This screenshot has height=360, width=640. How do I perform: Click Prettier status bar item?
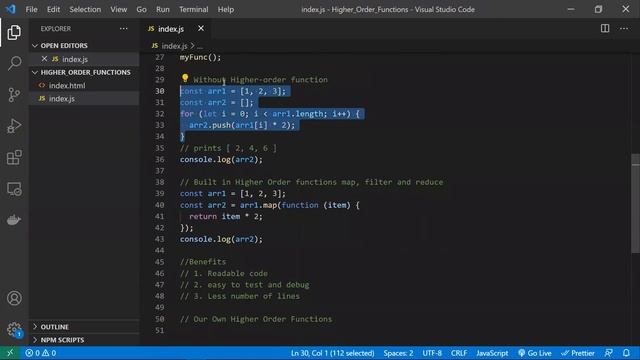tap(578, 353)
